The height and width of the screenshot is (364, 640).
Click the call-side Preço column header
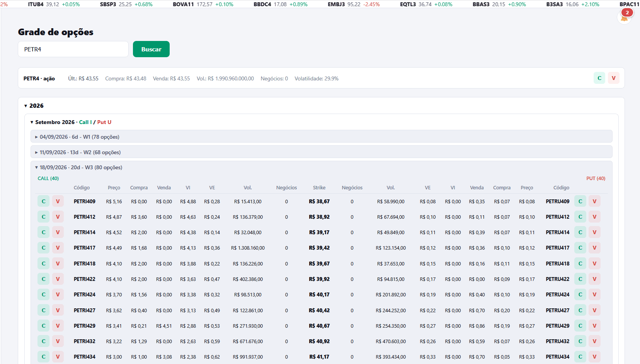pyautogui.click(x=114, y=188)
